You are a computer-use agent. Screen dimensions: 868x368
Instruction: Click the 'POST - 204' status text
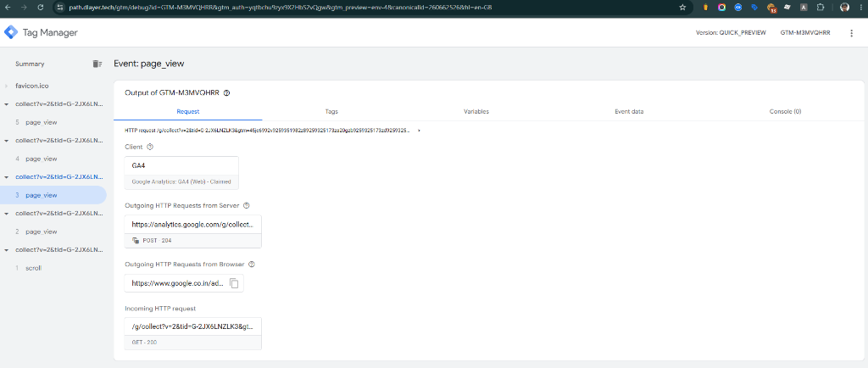(158, 241)
